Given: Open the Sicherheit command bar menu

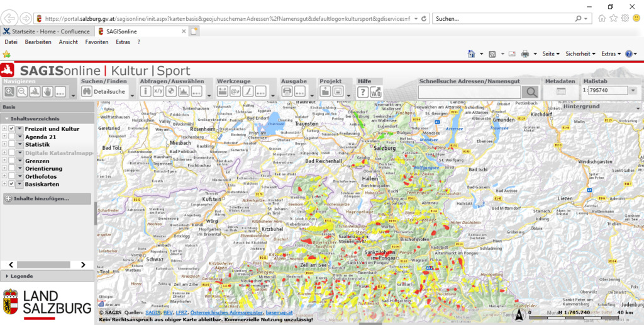Looking at the screenshot, I should click(580, 54).
